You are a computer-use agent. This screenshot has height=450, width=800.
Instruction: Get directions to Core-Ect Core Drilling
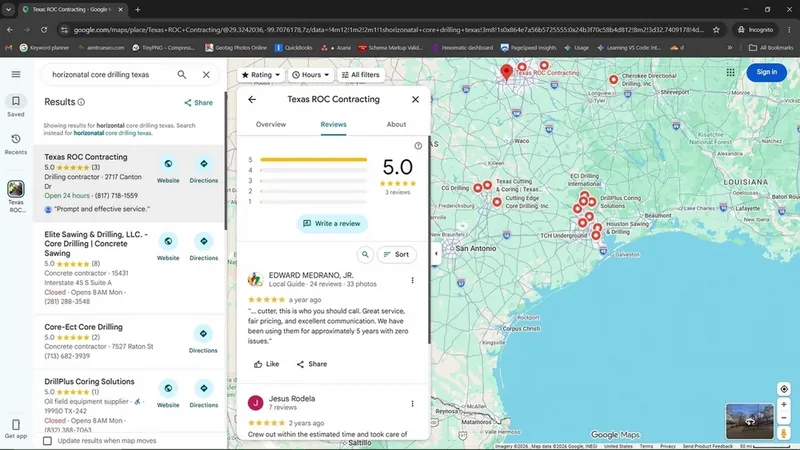point(203,334)
